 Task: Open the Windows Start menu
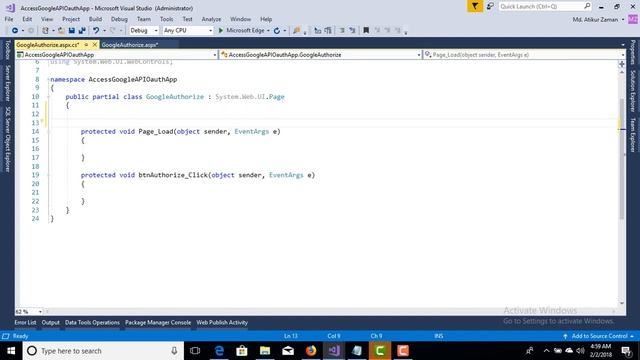pyautogui.click(x=11, y=351)
